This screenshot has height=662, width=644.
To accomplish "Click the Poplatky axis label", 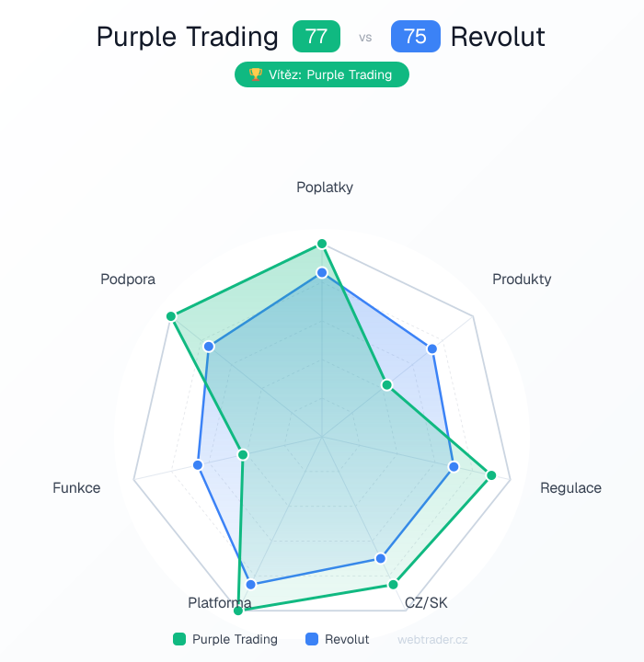I will (325, 187).
